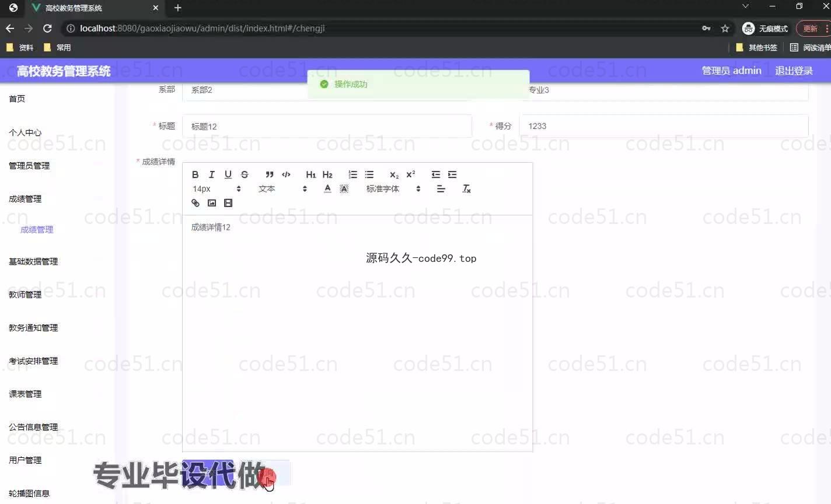Expand 基础数据管理 in the sidebar
Image resolution: width=831 pixels, height=504 pixels.
point(33,261)
